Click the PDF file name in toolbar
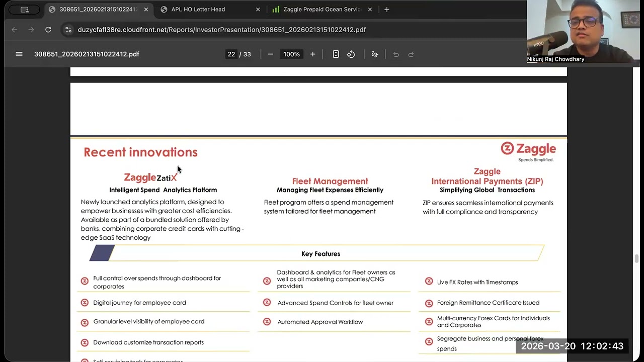The image size is (644, 362). pyautogui.click(x=87, y=54)
